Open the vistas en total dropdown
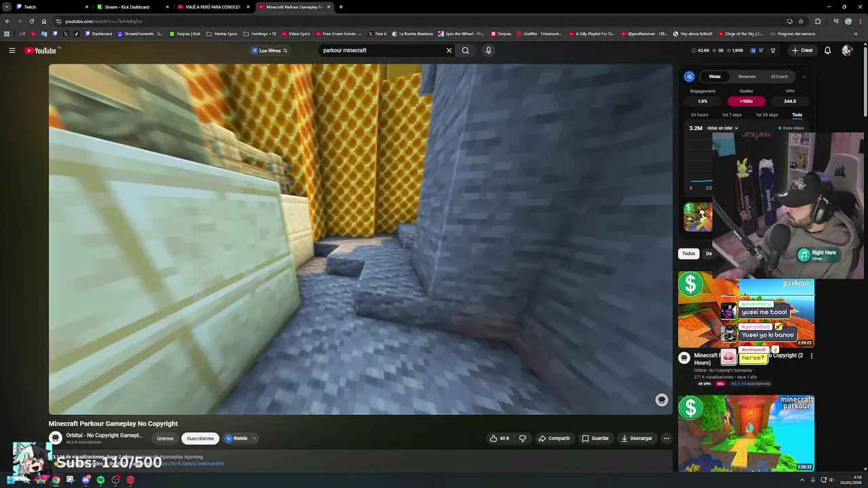The height and width of the screenshot is (488, 868). click(x=722, y=128)
